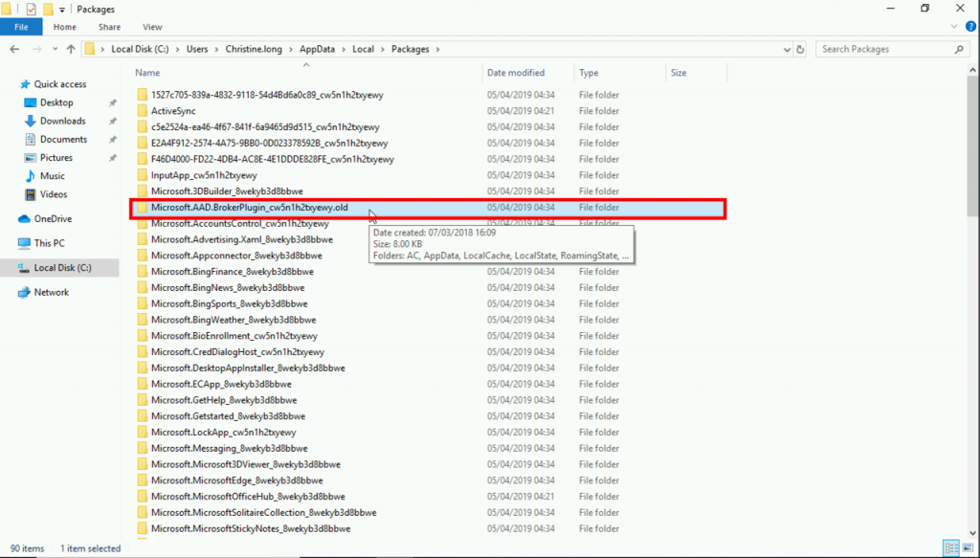
Task: Open OneDrive in the navigation pane
Action: coord(52,218)
